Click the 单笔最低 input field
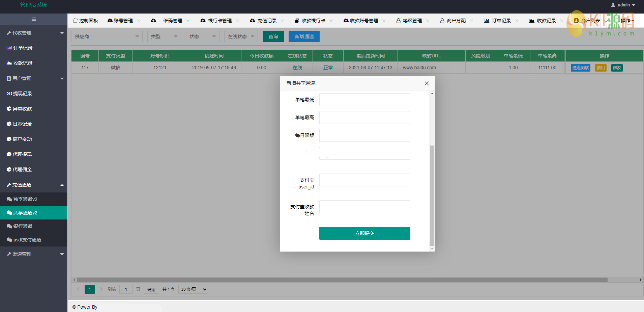 click(x=364, y=100)
